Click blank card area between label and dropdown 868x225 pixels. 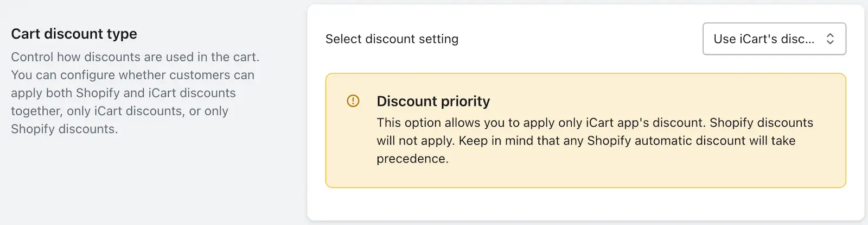point(580,39)
